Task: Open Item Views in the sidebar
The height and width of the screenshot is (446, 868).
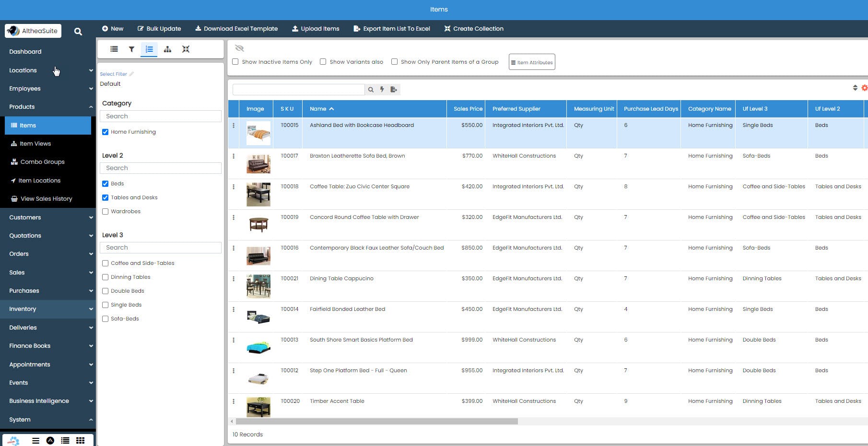Action: 35,144
